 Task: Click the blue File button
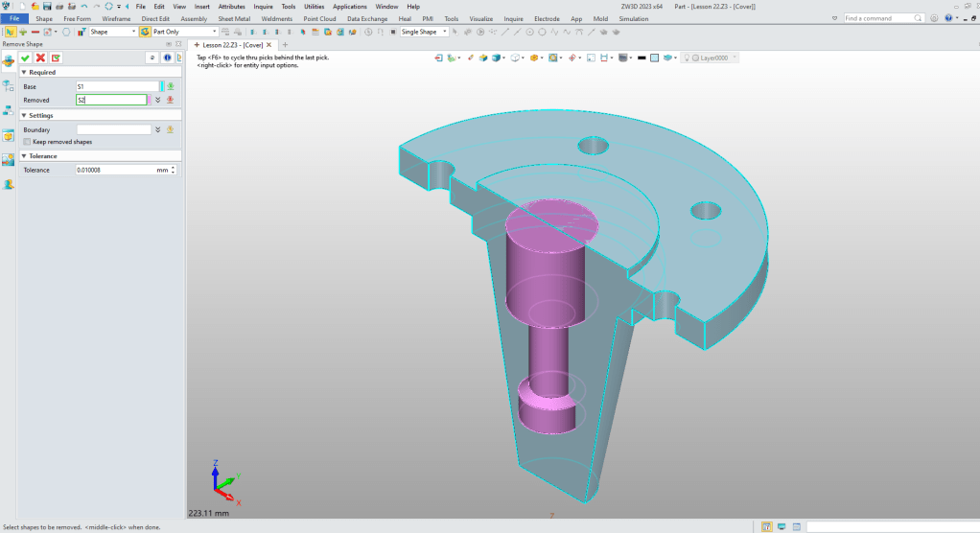pyautogui.click(x=14, y=18)
